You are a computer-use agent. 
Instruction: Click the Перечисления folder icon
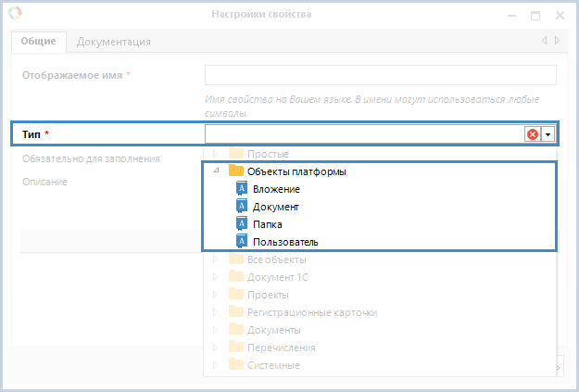click(235, 348)
